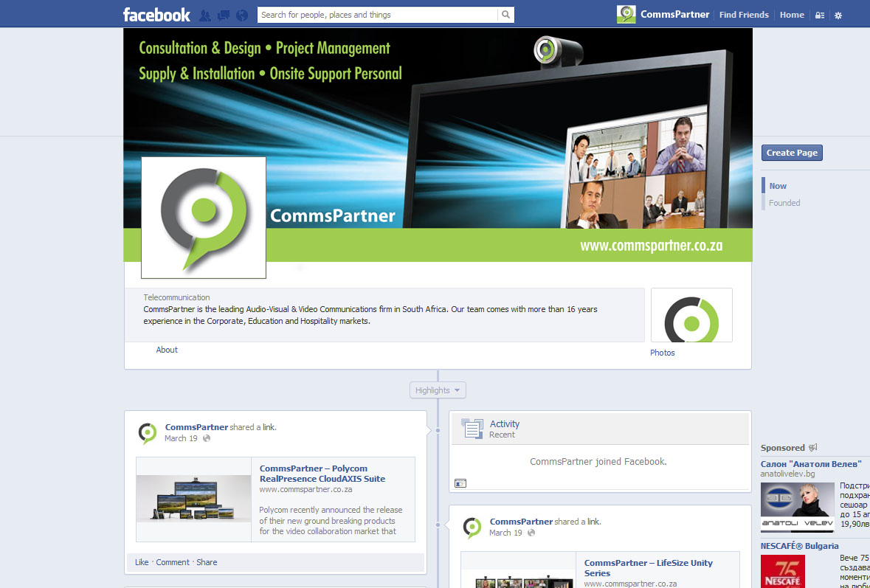This screenshot has height=588, width=870.
Task: Go to Find Friends
Action: tap(744, 15)
